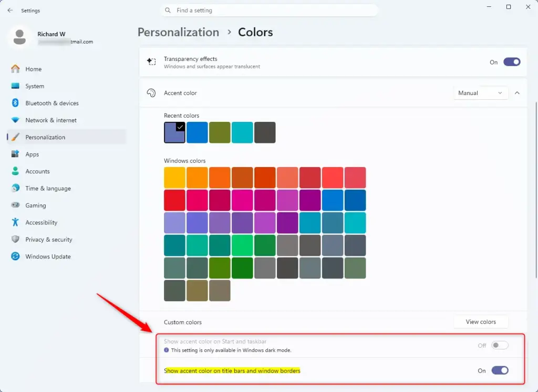Click the Recent colors heading

pyautogui.click(x=181, y=116)
